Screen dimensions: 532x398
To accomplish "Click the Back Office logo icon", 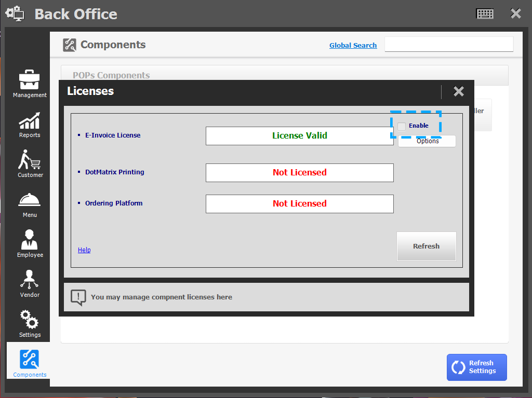I will (x=14, y=13).
